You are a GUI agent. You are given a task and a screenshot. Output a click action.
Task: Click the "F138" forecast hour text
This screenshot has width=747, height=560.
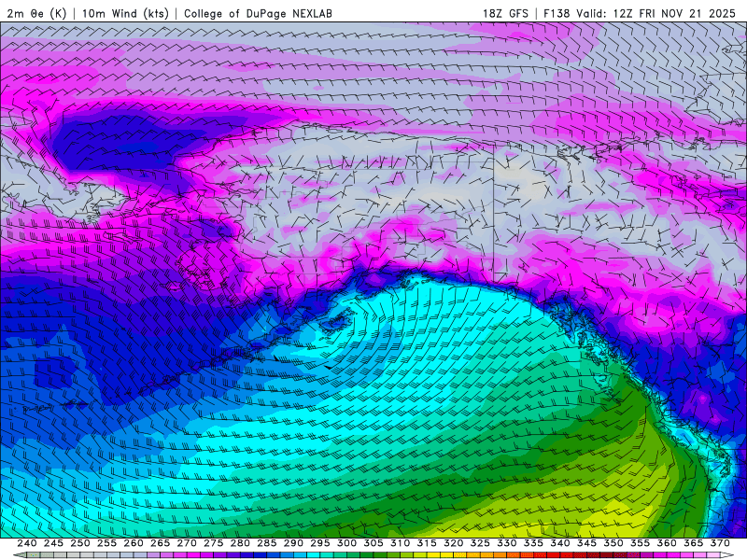click(557, 13)
